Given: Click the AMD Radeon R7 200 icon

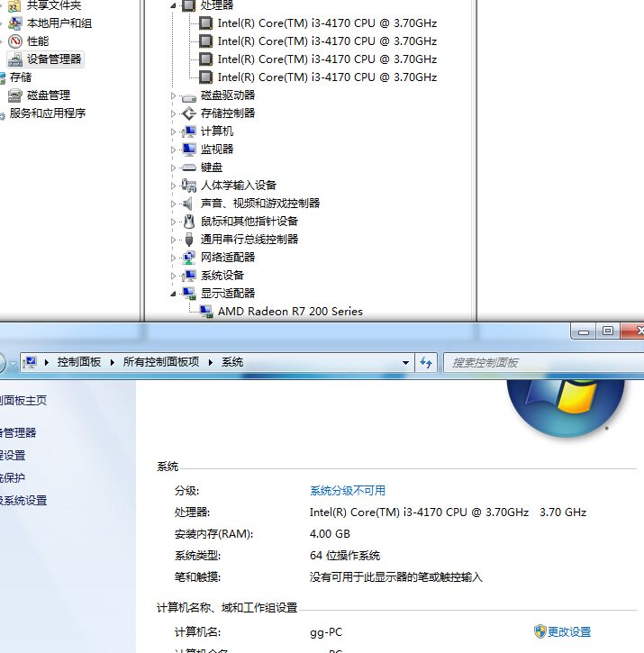Looking at the screenshot, I should (206, 312).
